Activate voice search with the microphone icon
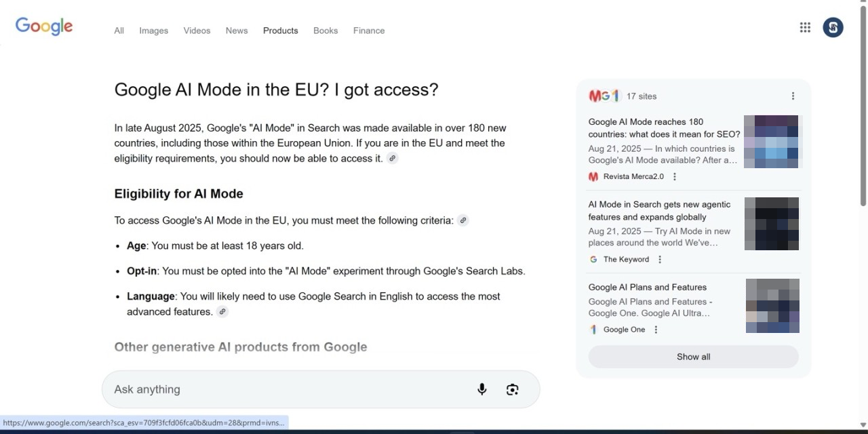 coord(482,389)
